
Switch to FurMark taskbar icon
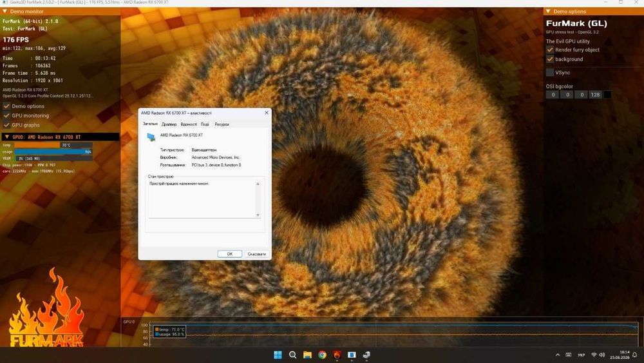pyautogui.click(x=337, y=355)
